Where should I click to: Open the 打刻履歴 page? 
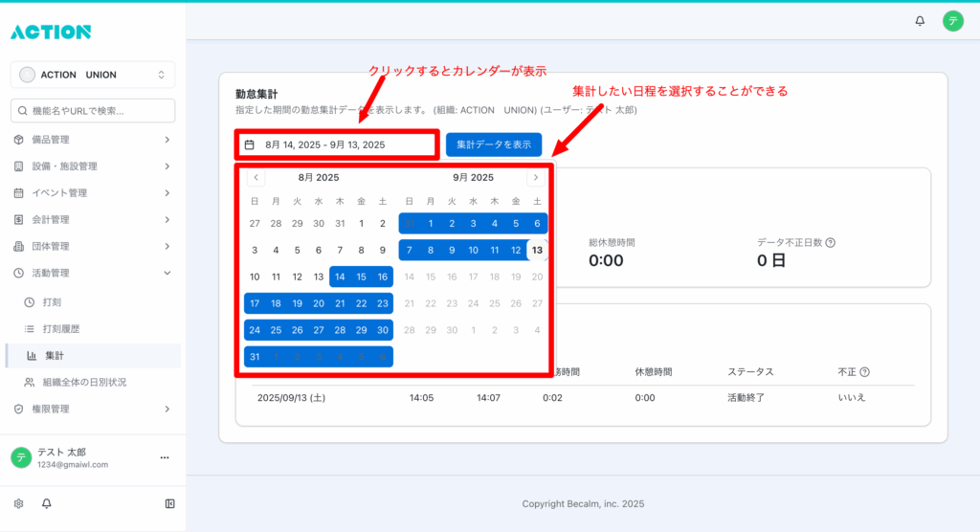[63, 329]
